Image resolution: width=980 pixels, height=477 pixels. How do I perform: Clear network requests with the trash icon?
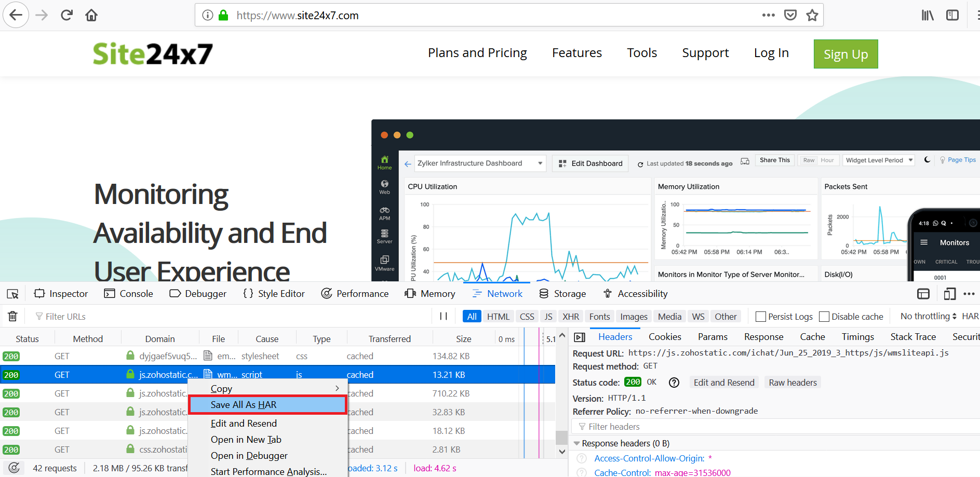pyautogui.click(x=13, y=316)
